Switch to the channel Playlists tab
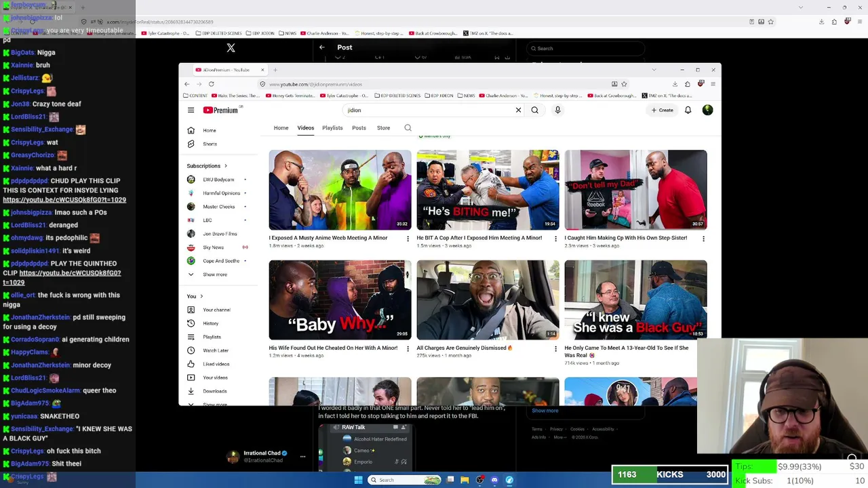 [332, 127]
